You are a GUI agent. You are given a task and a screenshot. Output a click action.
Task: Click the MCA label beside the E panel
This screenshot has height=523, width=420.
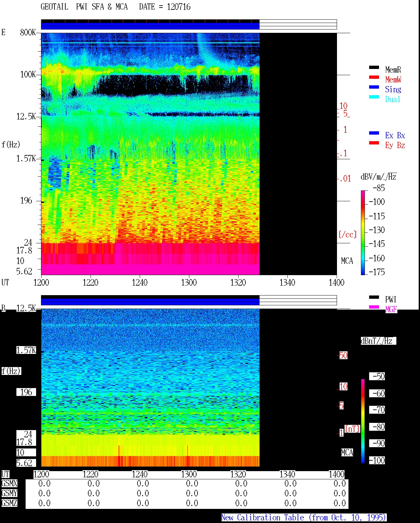[x=347, y=261]
